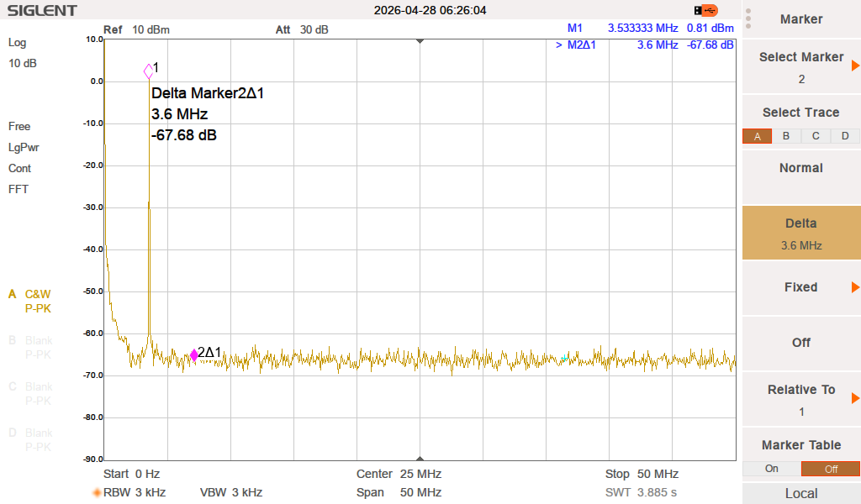
Task: Click the SIGLENT logo
Action: [42, 11]
